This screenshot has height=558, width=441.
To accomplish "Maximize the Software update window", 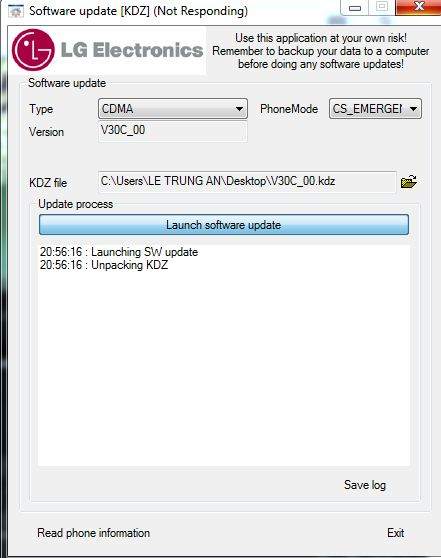I will [x=382, y=7].
